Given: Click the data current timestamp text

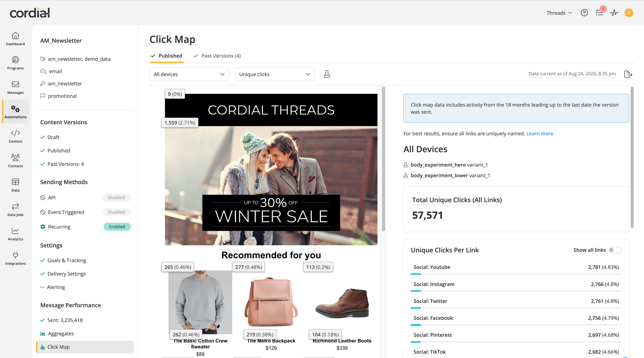Looking at the screenshot, I should click(x=572, y=74).
